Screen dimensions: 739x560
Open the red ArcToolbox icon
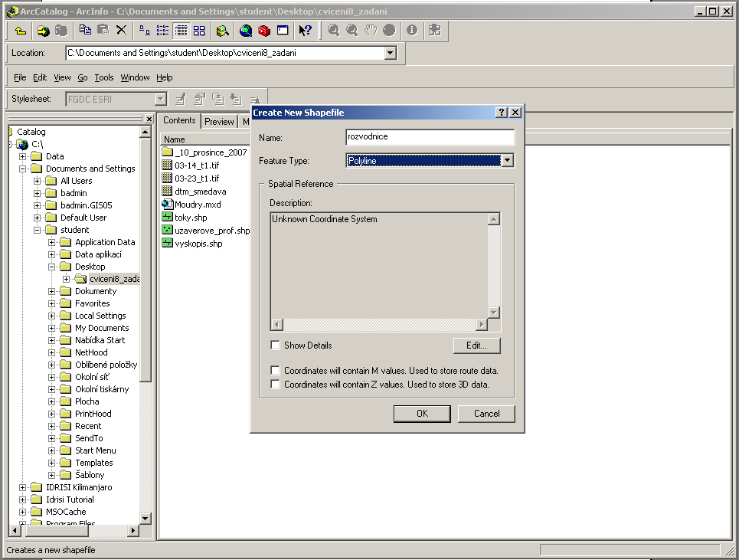[x=264, y=31]
